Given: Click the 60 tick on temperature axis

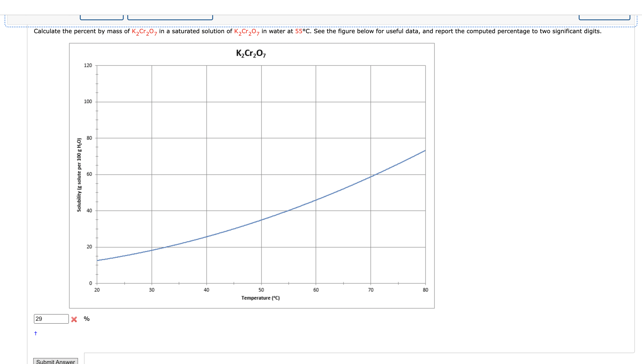Looking at the screenshot, I should (x=316, y=290).
